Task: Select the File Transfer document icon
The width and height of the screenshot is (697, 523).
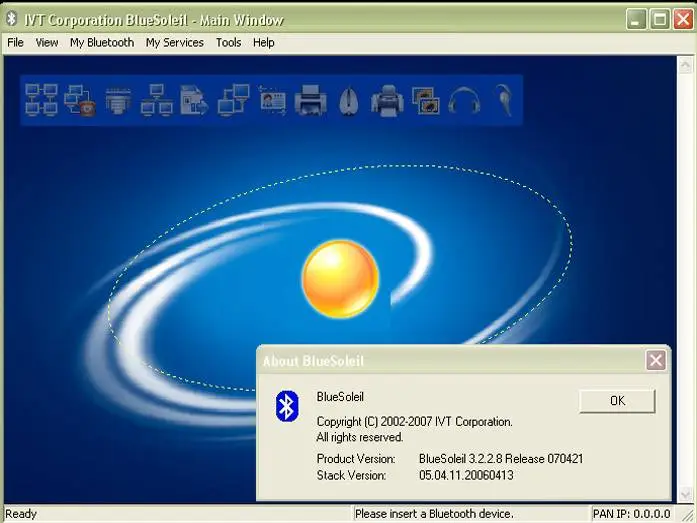Action: tap(194, 100)
